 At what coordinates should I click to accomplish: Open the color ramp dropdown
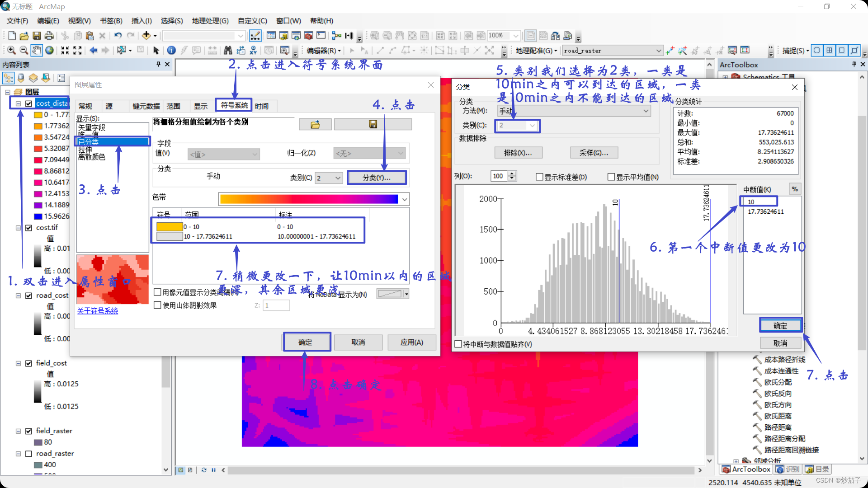[405, 199]
